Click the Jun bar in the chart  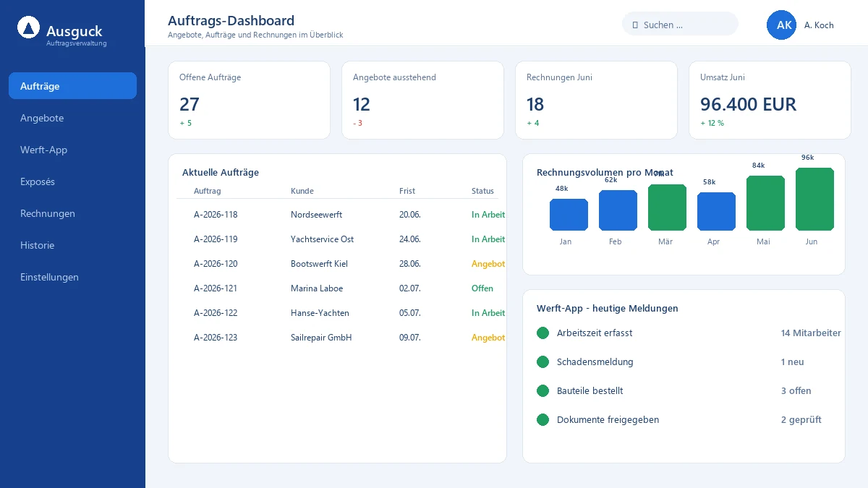(814, 200)
